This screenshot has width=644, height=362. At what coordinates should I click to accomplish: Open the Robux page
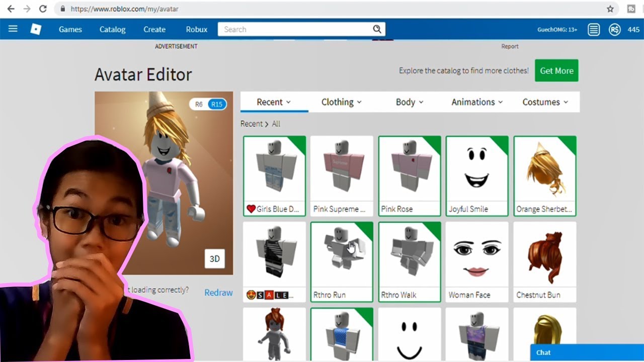tap(197, 29)
